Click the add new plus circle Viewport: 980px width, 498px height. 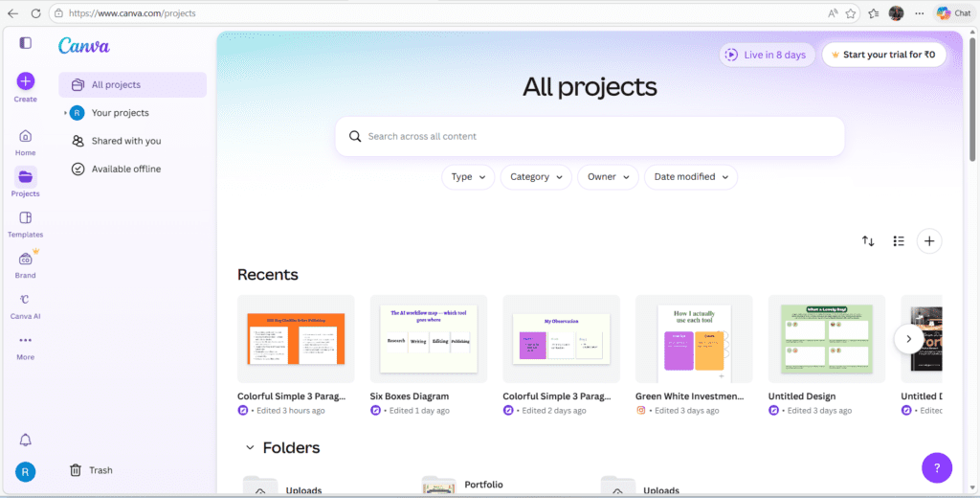(929, 241)
